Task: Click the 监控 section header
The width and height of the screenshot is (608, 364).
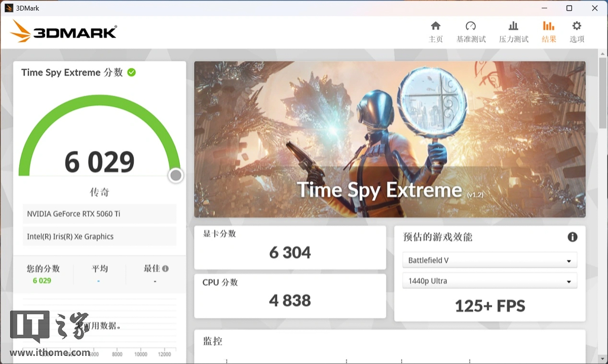Action: [x=213, y=341]
